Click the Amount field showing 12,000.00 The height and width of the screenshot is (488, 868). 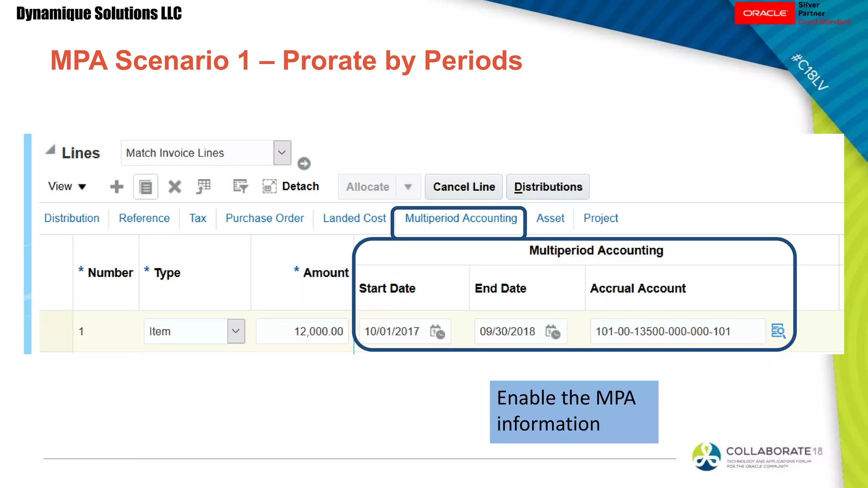click(303, 331)
